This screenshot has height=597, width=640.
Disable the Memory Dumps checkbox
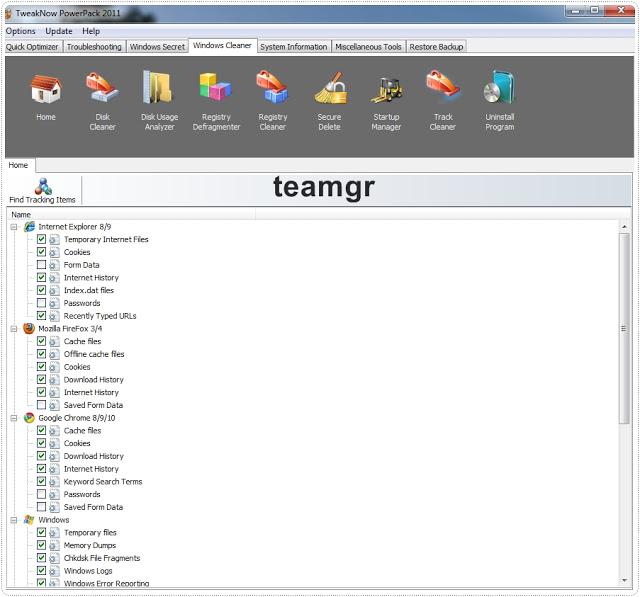click(x=41, y=545)
